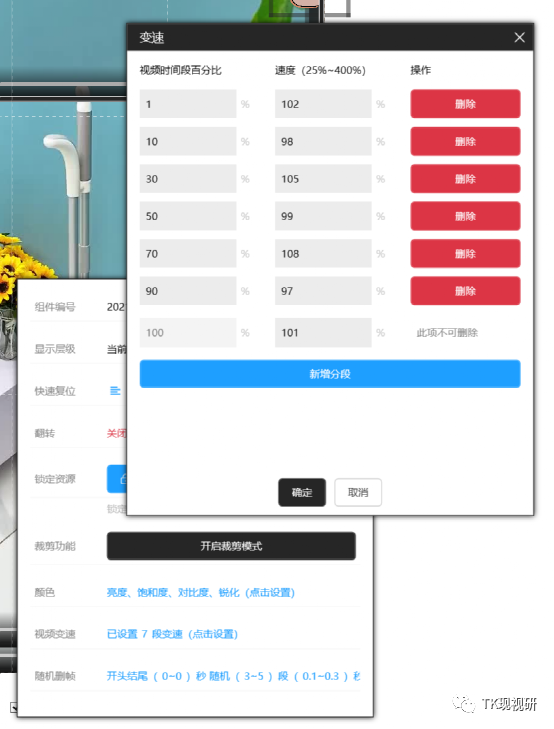Image resolution: width=554 pixels, height=729 pixels.
Task: Edit the speed field showing 108
Action: [x=323, y=253]
